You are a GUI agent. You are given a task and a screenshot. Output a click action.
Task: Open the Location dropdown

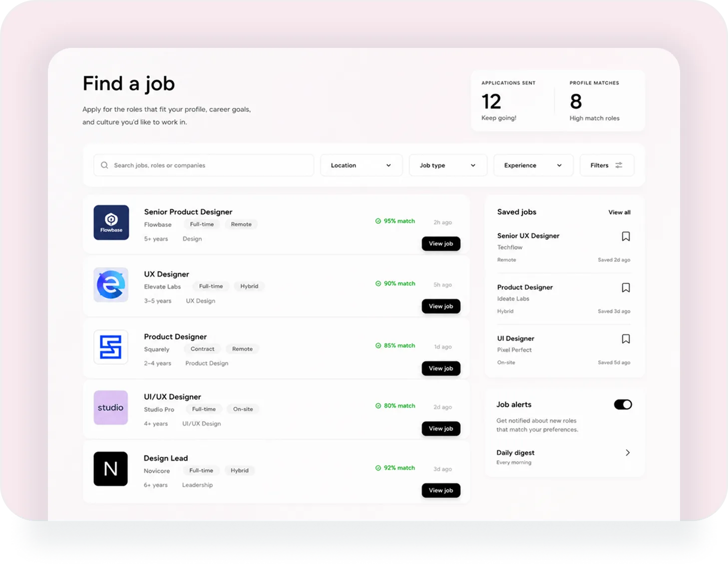pos(361,165)
